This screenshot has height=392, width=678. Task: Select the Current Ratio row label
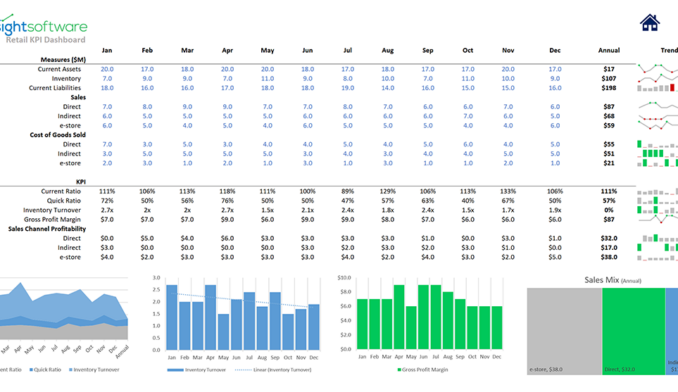pos(61,191)
